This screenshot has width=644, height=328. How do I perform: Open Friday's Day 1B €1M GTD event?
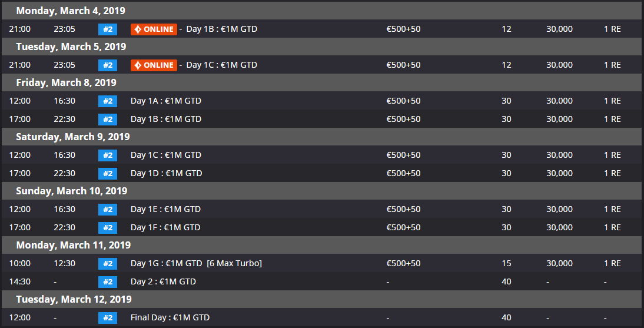pyautogui.click(x=165, y=119)
